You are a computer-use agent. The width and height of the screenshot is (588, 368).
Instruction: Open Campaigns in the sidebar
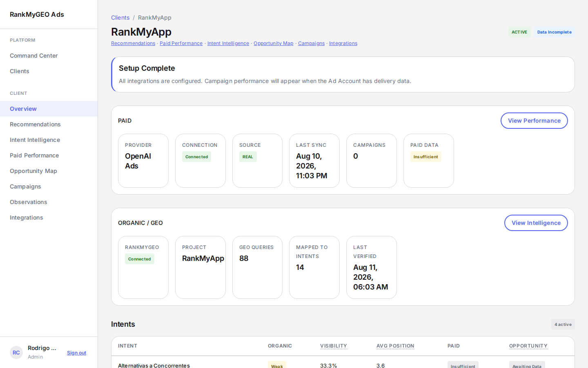[49, 186]
